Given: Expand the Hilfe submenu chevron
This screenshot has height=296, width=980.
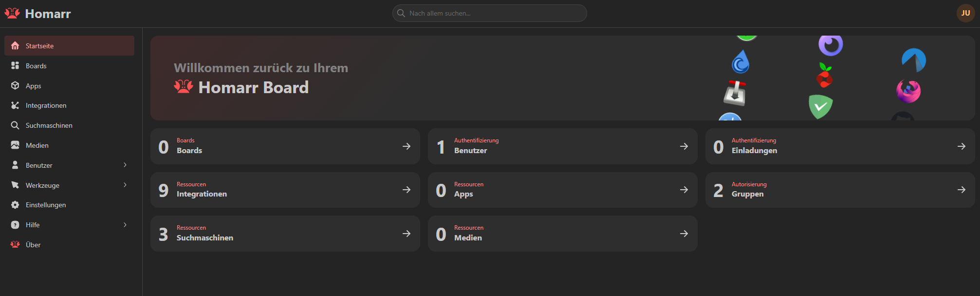Looking at the screenshot, I should (125, 225).
